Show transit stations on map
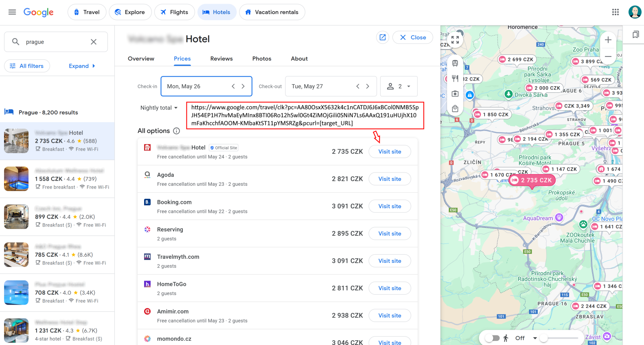 coord(455,63)
